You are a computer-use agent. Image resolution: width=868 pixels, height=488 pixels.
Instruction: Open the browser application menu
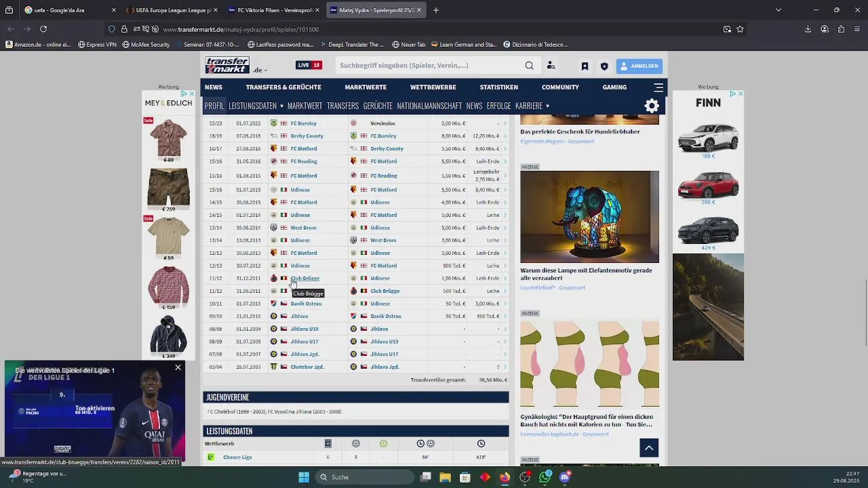coord(858,29)
